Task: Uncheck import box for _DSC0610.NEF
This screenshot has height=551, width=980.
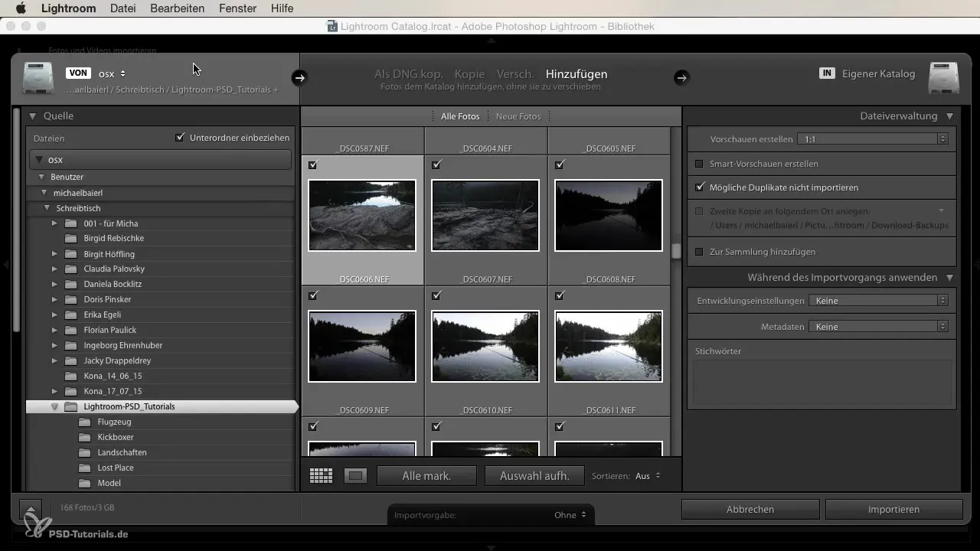Action: [x=436, y=295]
